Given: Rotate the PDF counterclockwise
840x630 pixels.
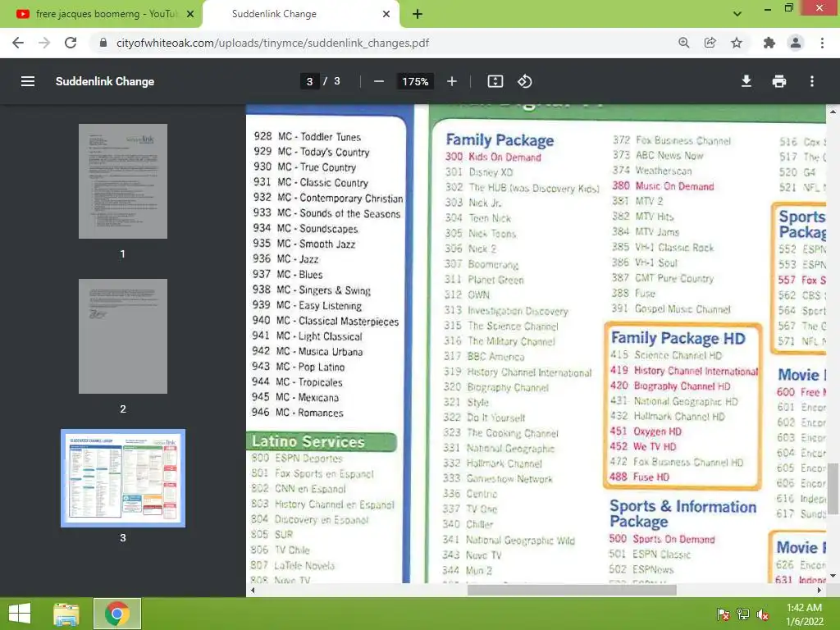Looking at the screenshot, I should pos(524,81).
